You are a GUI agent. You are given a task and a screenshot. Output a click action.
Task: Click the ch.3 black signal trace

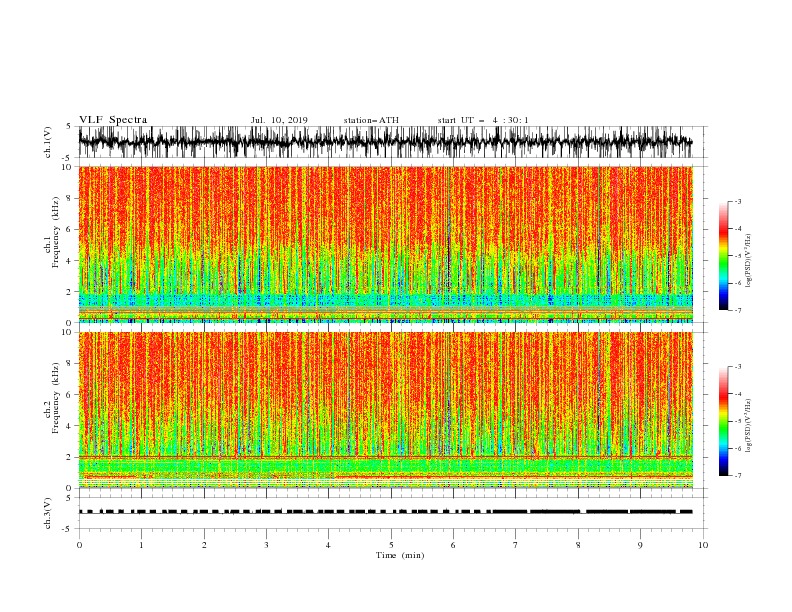tap(385, 512)
